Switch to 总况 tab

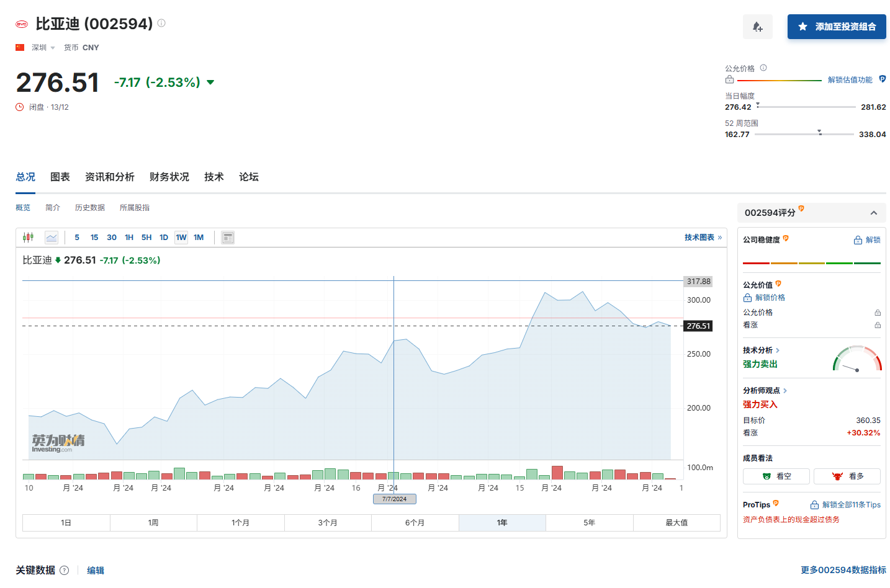pos(25,177)
